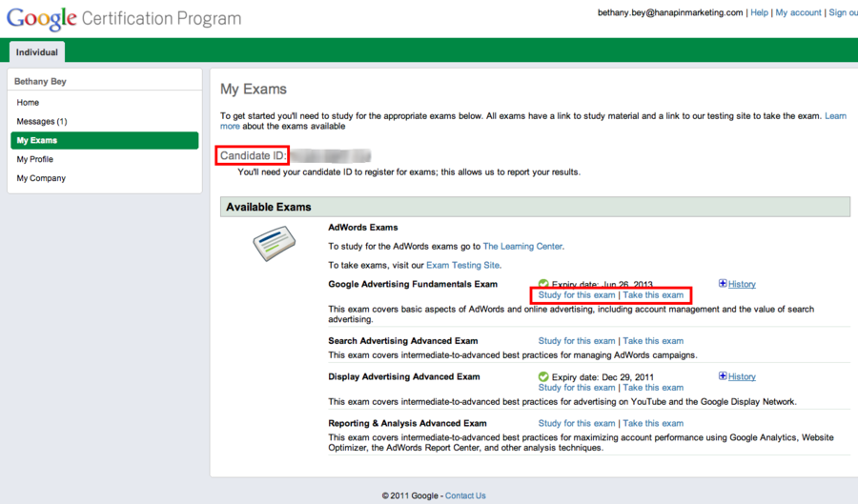The height and width of the screenshot is (504, 858).
Task: Click the Google Certification Program logo
Action: pyautogui.click(x=124, y=19)
